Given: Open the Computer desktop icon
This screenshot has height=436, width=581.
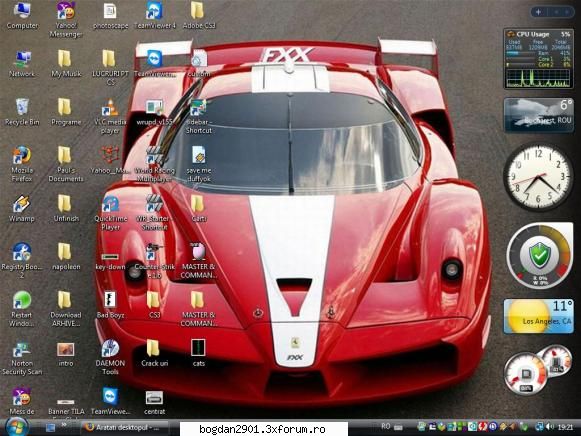Looking at the screenshot, I should 22,16.
